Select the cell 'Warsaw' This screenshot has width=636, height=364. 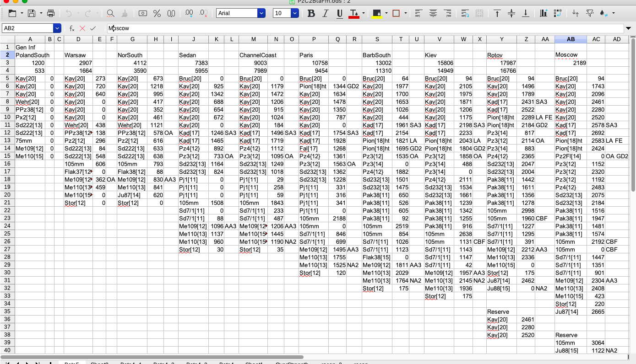(x=78, y=55)
